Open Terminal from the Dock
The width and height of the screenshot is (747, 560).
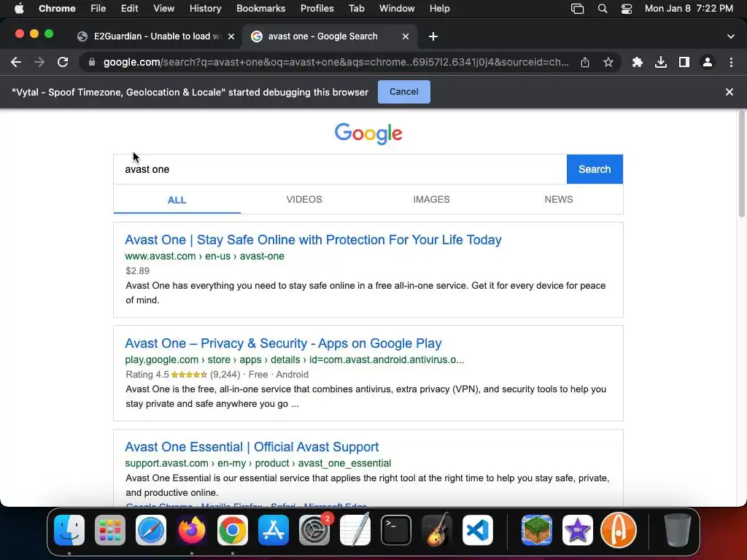coord(396,530)
